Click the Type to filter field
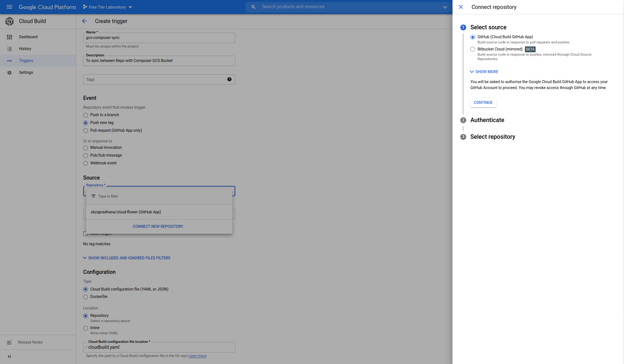Viewport: 624px width, 364px height. tap(159, 196)
